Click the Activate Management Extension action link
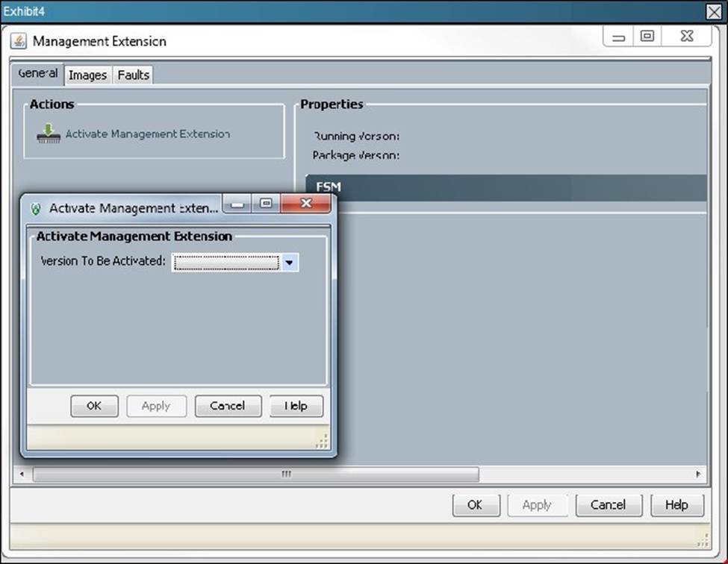The width and height of the screenshot is (728, 564). click(x=148, y=134)
